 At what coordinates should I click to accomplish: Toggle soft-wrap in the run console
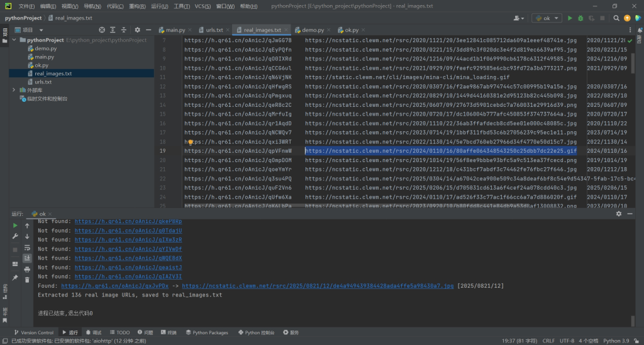tap(27, 247)
